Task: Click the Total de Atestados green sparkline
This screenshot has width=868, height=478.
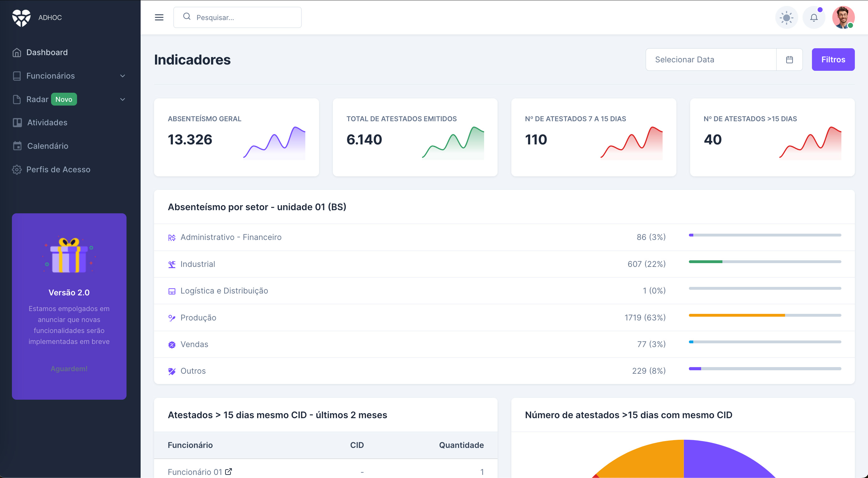Action: pyautogui.click(x=453, y=143)
